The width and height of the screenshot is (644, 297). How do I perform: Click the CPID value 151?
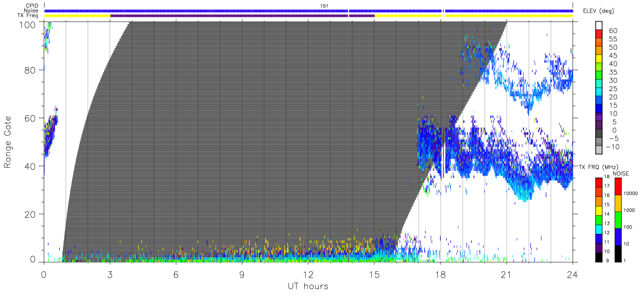coord(324,6)
